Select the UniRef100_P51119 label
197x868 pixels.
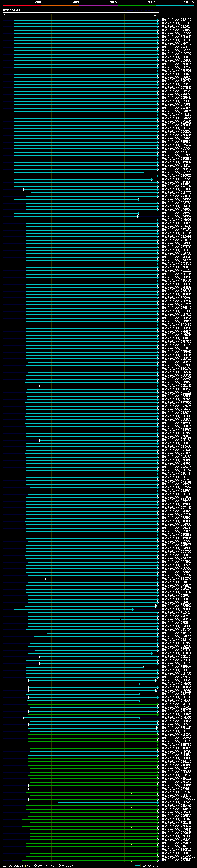click(177, 392)
